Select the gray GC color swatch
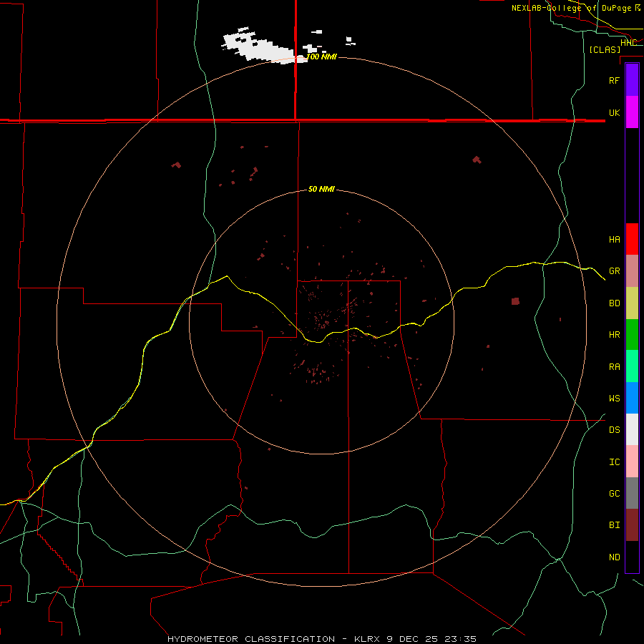Image resolution: width=644 pixels, height=644 pixels. pyautogui.click(x=632, y=493)
